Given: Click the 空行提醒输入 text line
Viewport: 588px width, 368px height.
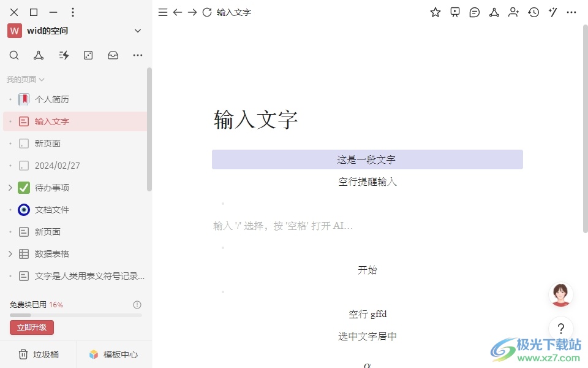Looking at the screenshot, I should point(367,182).
